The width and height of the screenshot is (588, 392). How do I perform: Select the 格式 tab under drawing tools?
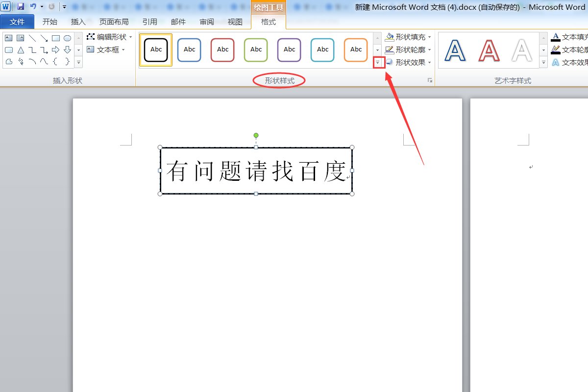pos(268,22)
